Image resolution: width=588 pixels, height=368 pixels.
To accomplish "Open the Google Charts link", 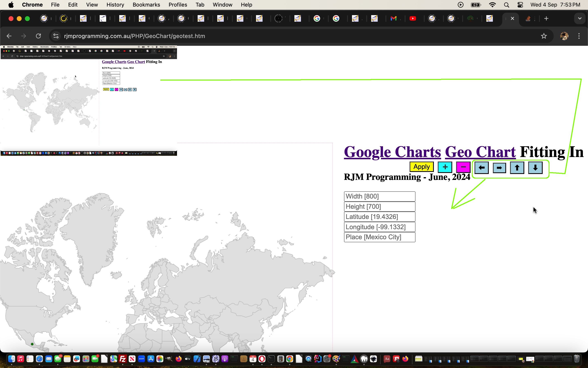I will [392, 152].
